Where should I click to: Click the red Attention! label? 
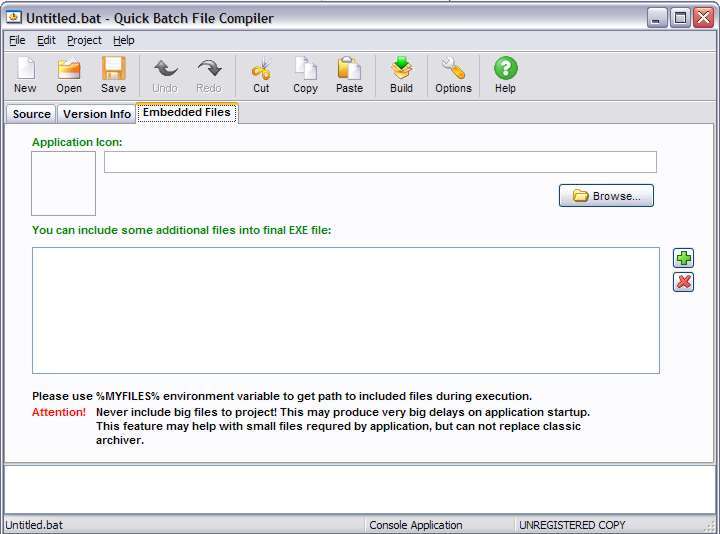59,412
